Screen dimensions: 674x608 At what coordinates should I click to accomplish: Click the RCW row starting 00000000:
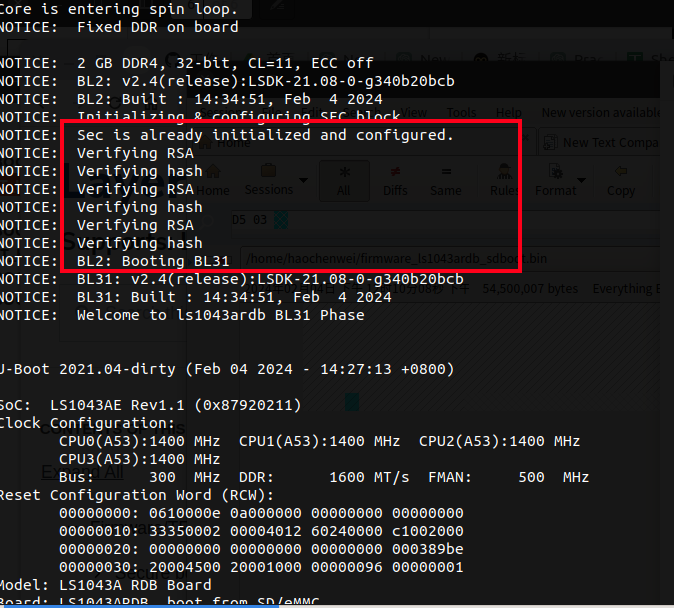tap(261, 513)
